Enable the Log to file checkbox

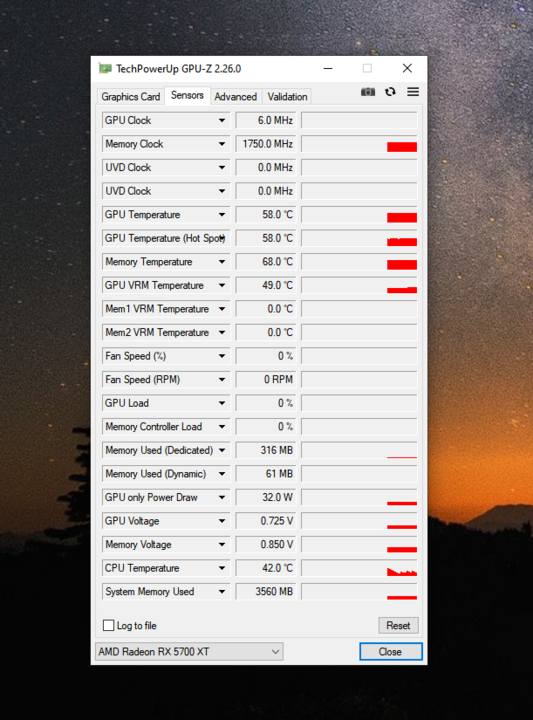coord(109,625)
